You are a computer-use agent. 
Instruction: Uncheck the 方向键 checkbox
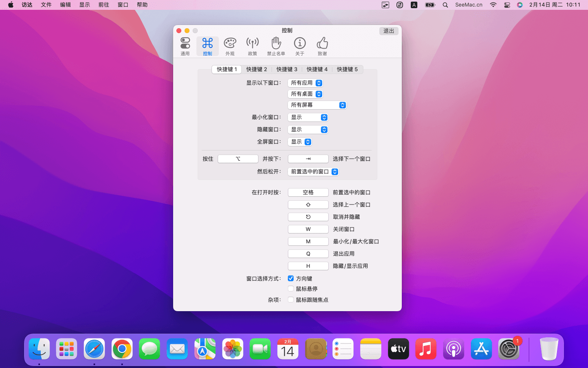[x=291, y=278]
